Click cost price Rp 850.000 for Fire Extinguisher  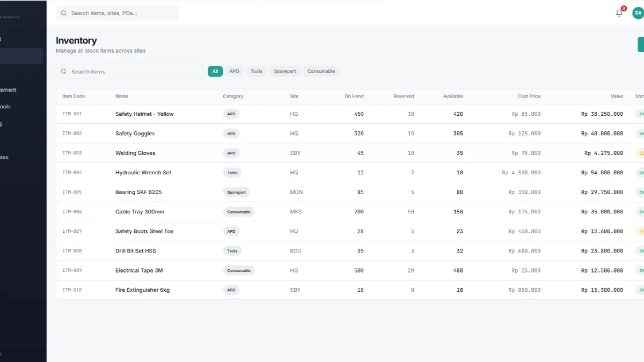click(x=524, y=290)
